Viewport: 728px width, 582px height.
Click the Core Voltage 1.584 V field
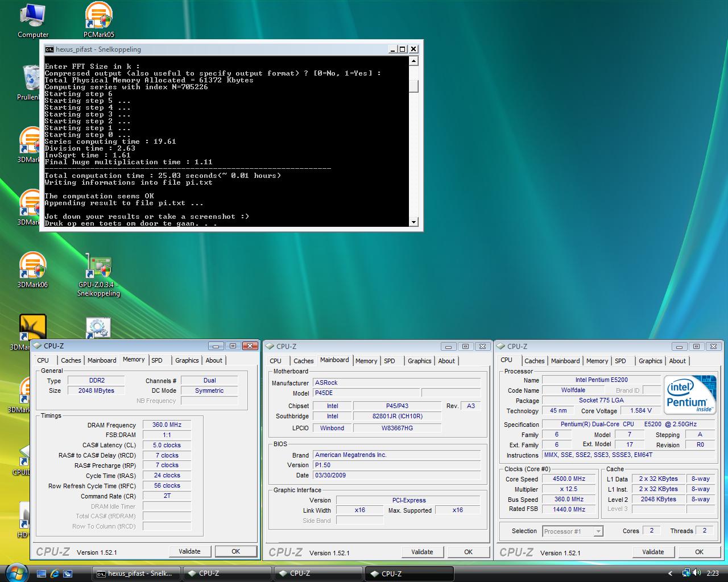[641, 410]
